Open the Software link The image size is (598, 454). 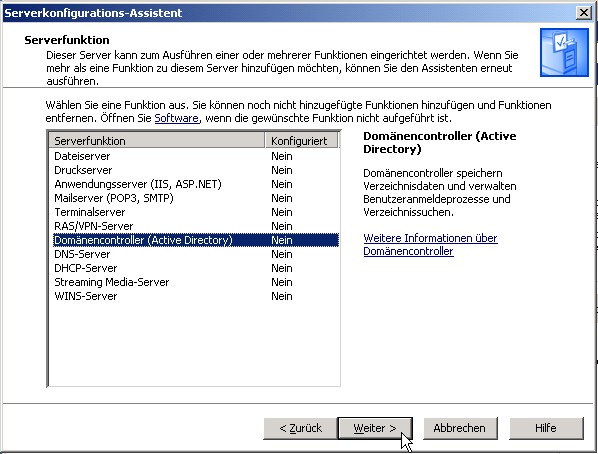[x=177, y=118]
